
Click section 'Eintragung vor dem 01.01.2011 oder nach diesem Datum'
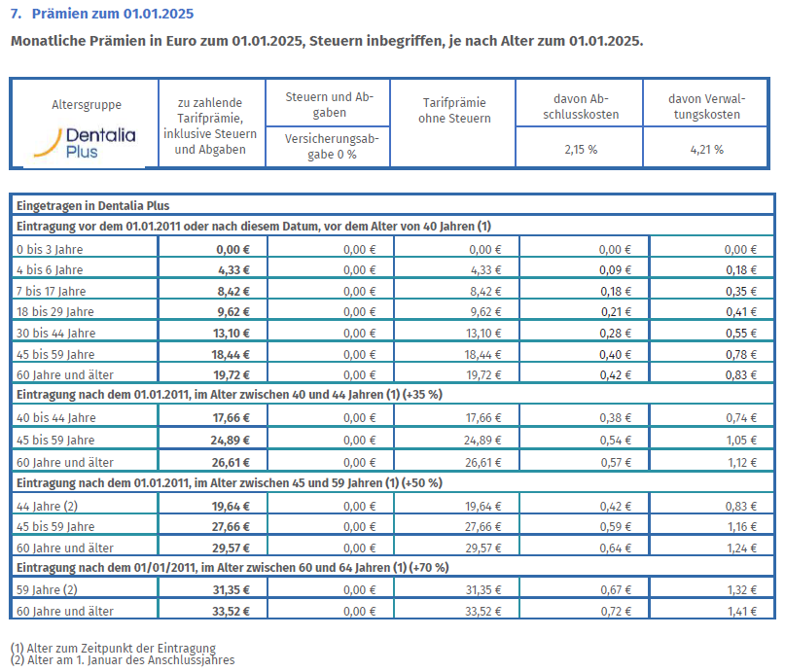coord(393,227)
